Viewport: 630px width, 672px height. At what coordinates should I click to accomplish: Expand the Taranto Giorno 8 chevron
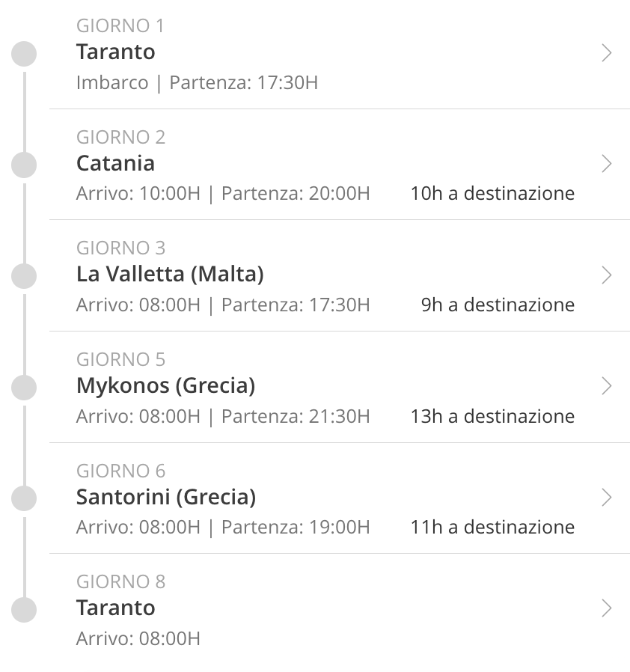click(606, 608)
